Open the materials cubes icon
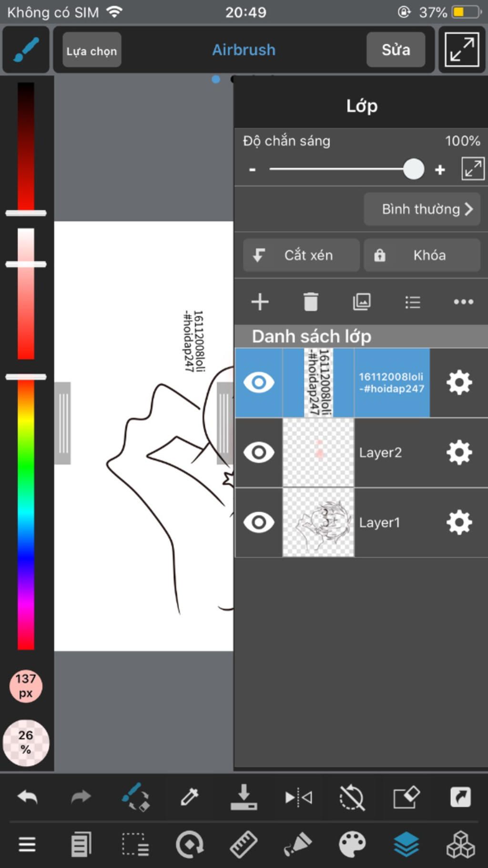 tap(460, 845)
